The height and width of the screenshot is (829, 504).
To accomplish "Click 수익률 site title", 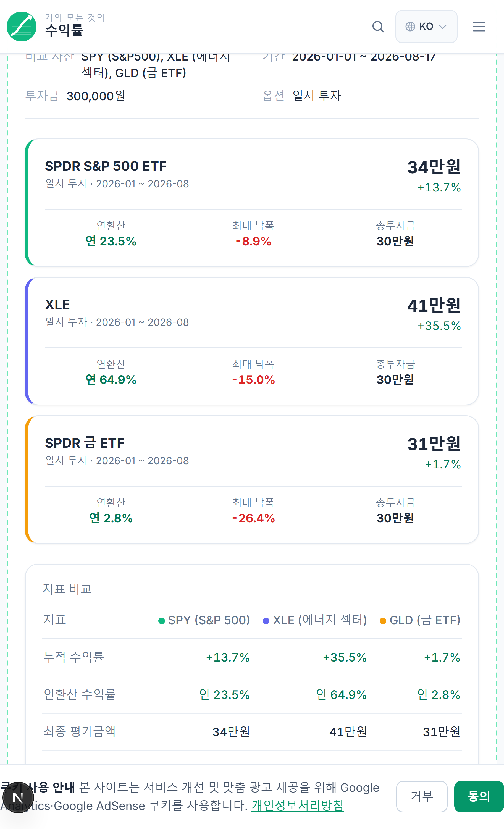I will [x=64, y=31].
